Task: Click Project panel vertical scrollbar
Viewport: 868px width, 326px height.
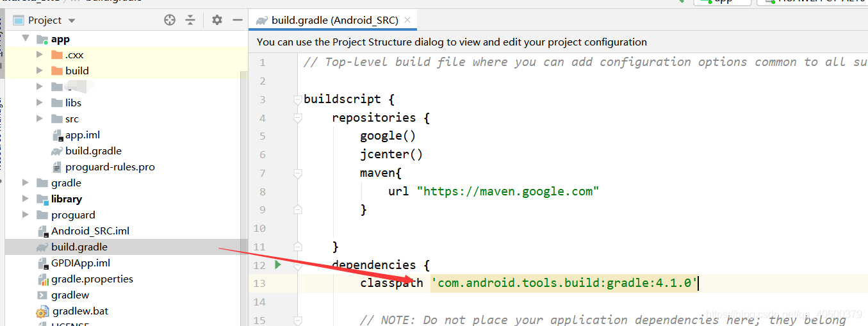Action: pyautogui.click(x=243, y=198)
